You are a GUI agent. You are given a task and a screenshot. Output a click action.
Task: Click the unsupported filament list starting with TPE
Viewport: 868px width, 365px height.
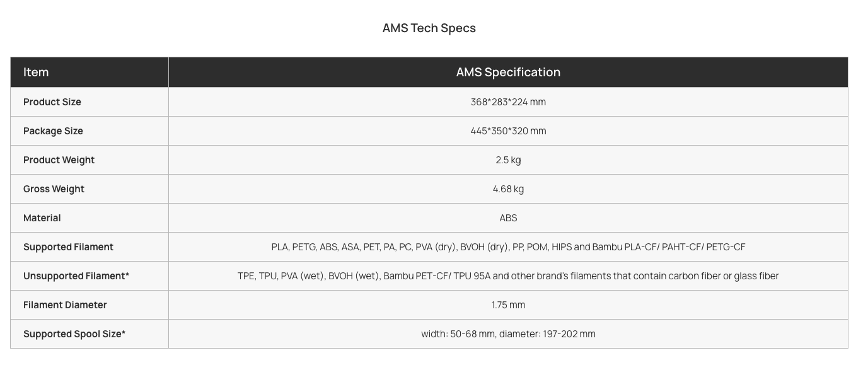(508, 275)
